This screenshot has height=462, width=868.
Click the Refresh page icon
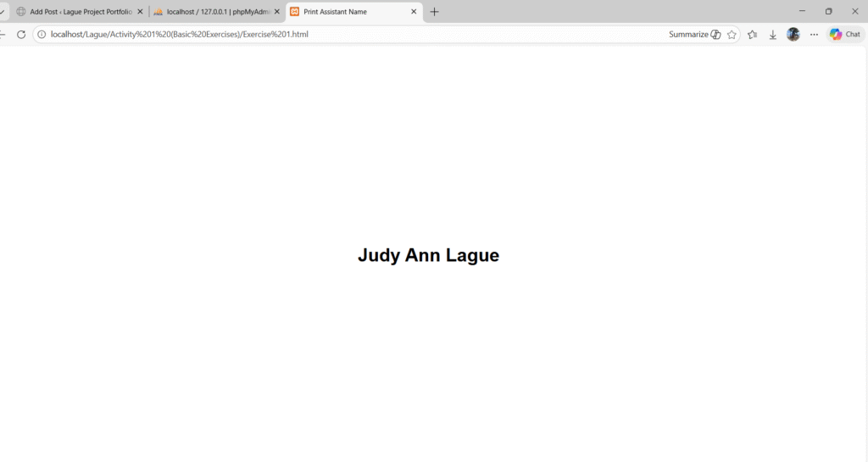[x=21, y=35]
